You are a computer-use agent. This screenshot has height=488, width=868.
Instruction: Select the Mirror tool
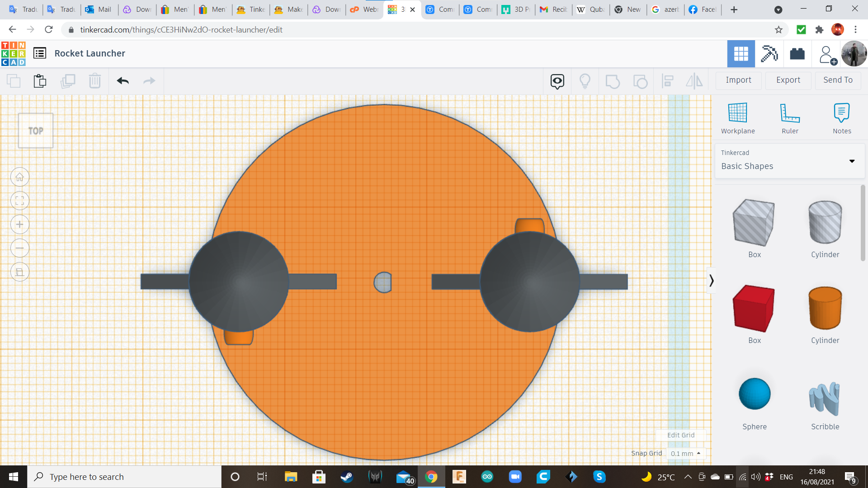(694, 81)
